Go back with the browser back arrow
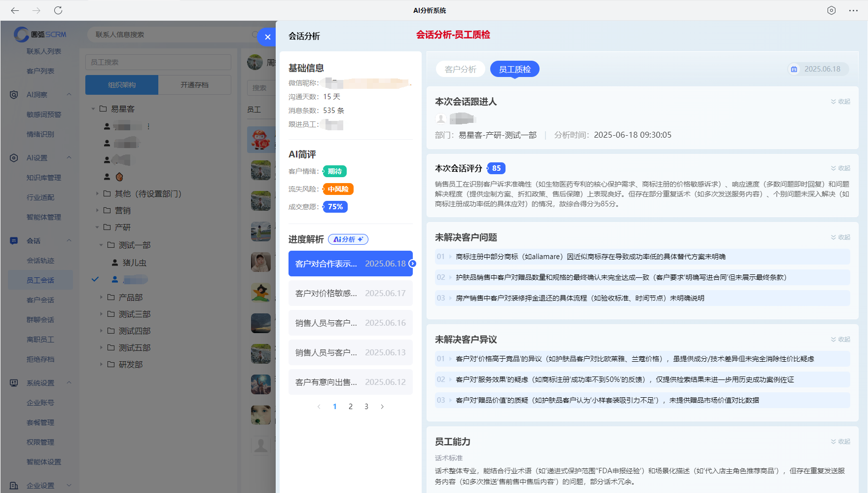 (x=15, y=10)
